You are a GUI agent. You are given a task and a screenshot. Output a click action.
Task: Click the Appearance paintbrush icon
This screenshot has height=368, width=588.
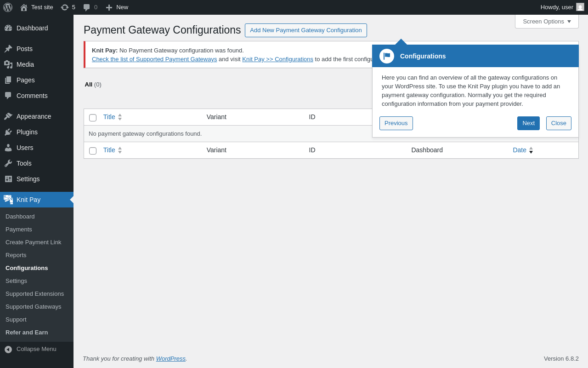pyautogui.click(x=8, y=116)
